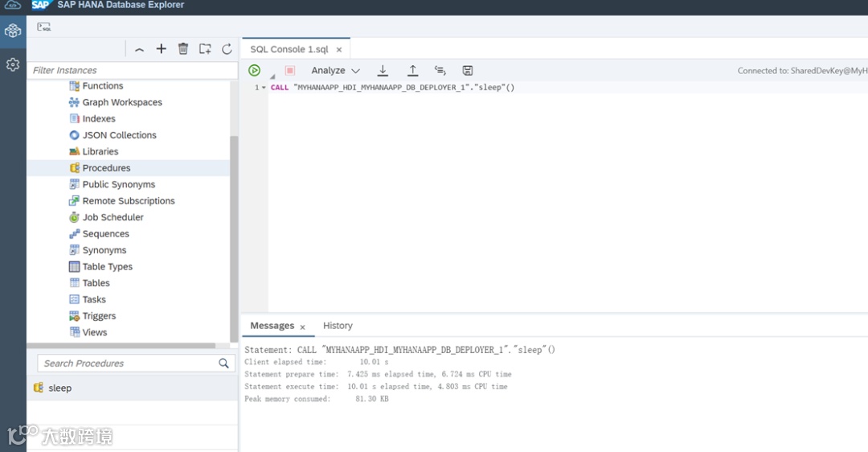Screen dimensions: 868x452
Task: Select Triggers tree item
Action: click(x=99, y=316)
